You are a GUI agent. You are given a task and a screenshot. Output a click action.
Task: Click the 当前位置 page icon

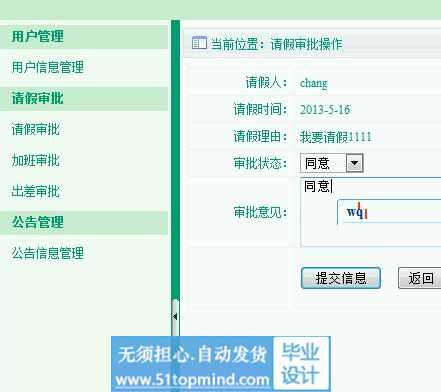pos(199,43)
